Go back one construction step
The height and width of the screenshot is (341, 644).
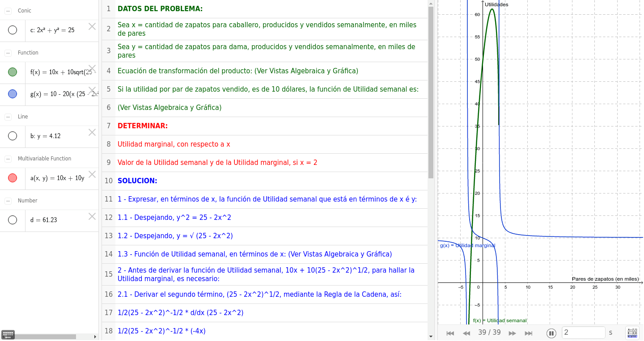point(466,333)
